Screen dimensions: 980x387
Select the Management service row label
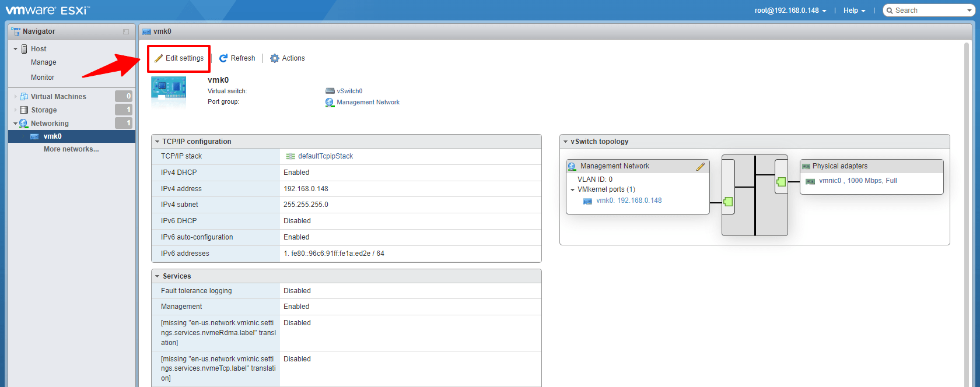pos(181,307)
